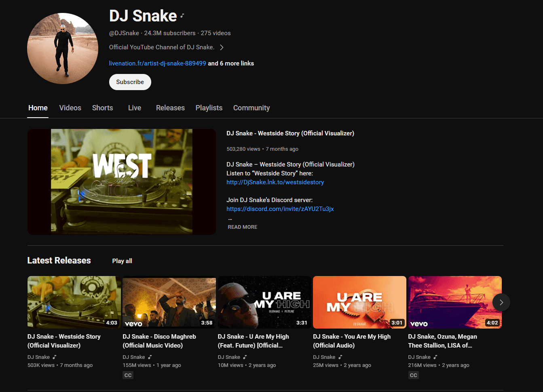Click the Subscribe button
The height and width of the screenshot is (392, 543).
(x=130, y=82)
